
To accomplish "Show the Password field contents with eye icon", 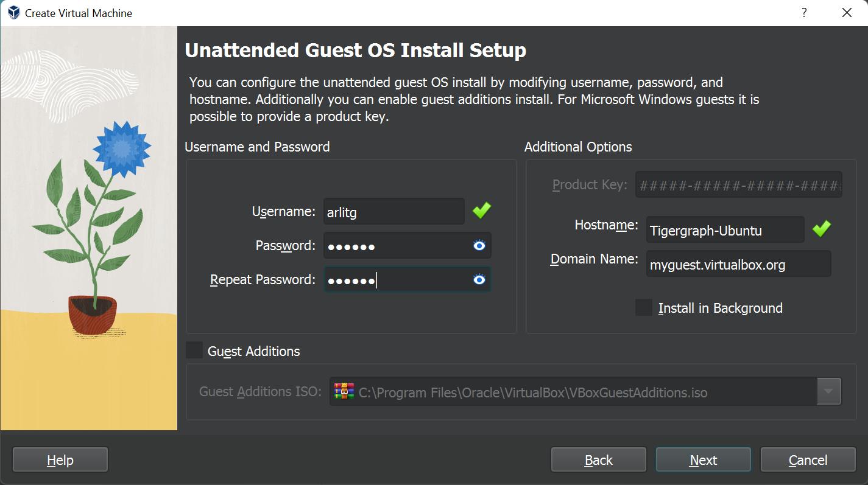I will coord(479,246).
